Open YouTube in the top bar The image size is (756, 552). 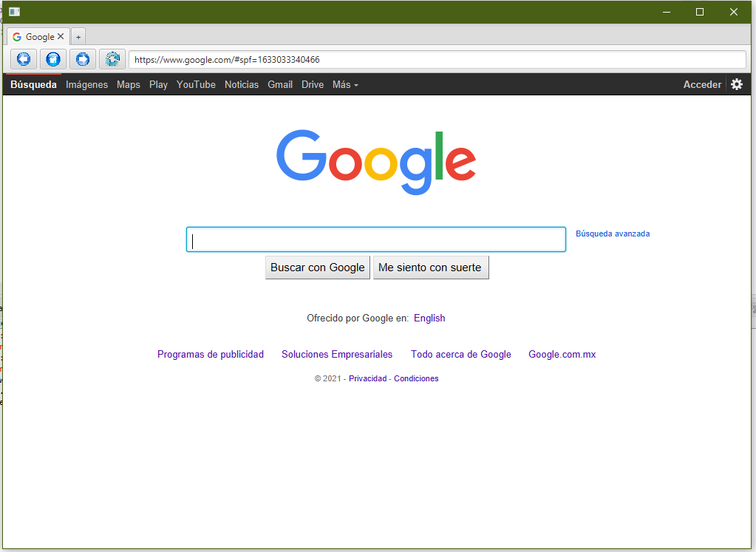pyautogui.click(x=196, y=84)
